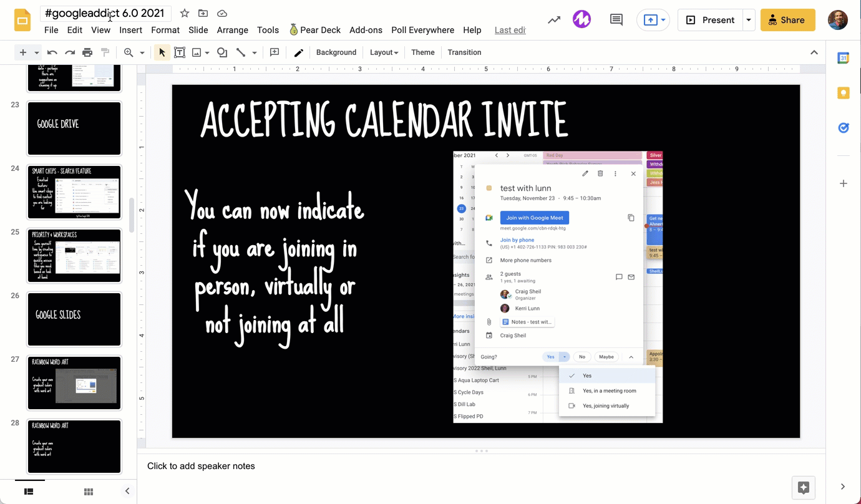Click the Google Slides home logo
Image resolution: width=861 pixels, height=504 pixels.
pos(22,21)
